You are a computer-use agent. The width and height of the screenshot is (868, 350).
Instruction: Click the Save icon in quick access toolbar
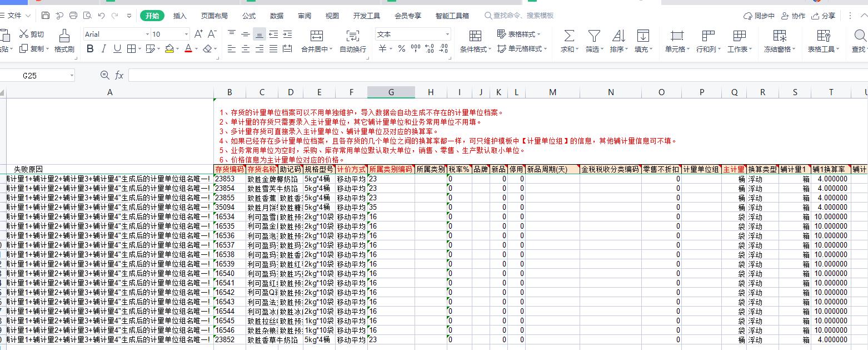pos(46,16)
